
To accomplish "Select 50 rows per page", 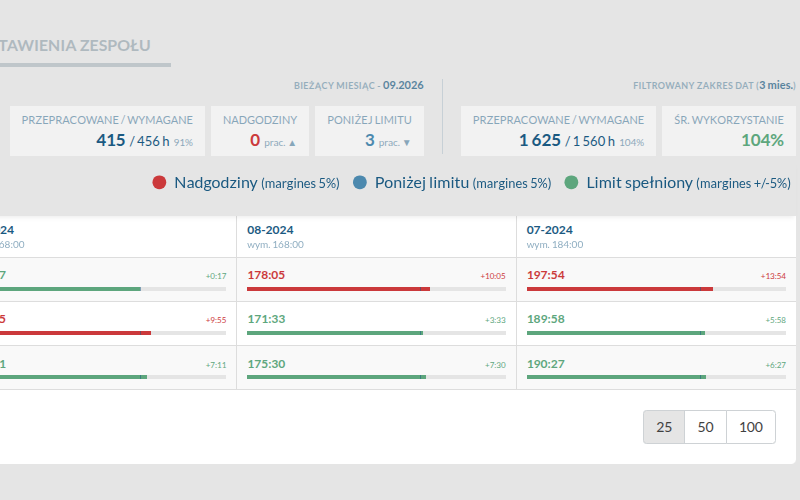I will (x=706, y=427).
